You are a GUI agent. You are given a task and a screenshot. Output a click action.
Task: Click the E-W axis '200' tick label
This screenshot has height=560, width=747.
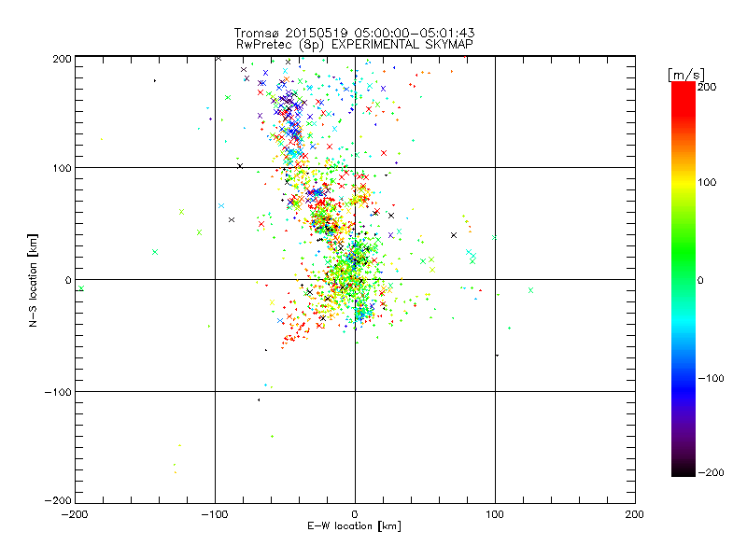coord(635,514)
